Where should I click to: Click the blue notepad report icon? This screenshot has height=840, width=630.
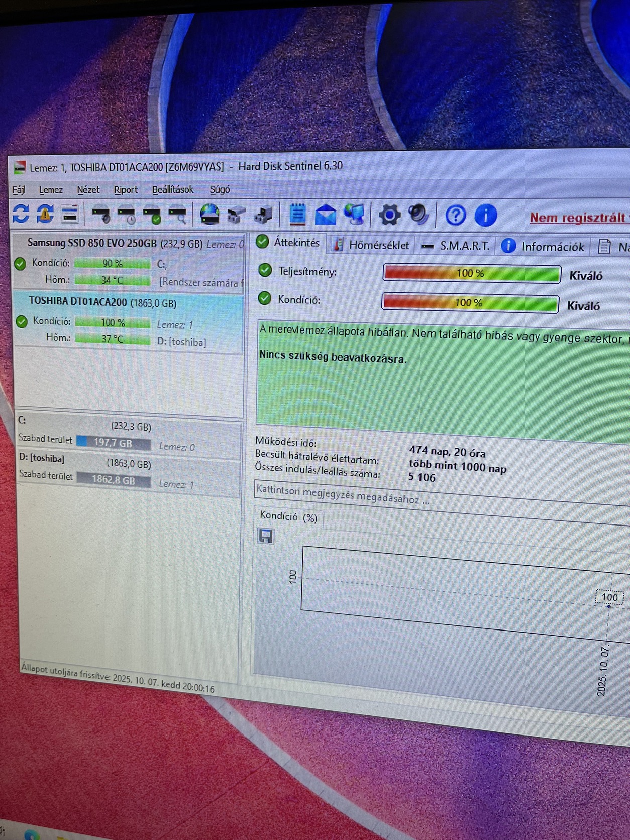tap(297, 215)
